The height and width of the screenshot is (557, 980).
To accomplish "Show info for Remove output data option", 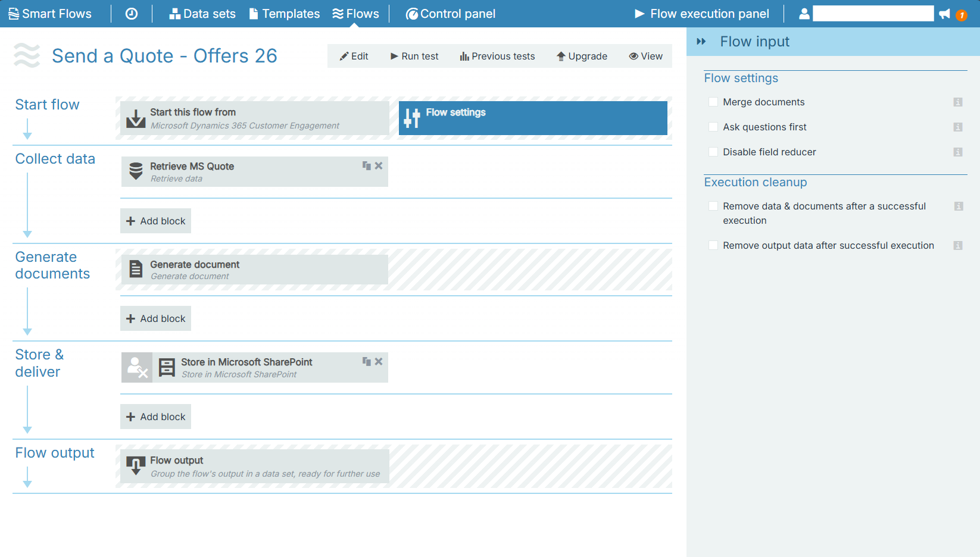I will click(x=958, y=246).
